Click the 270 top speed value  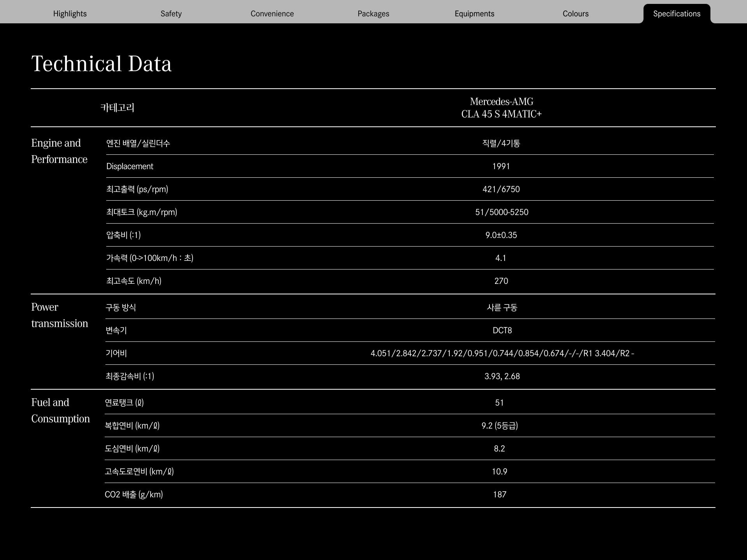[501, 281]
